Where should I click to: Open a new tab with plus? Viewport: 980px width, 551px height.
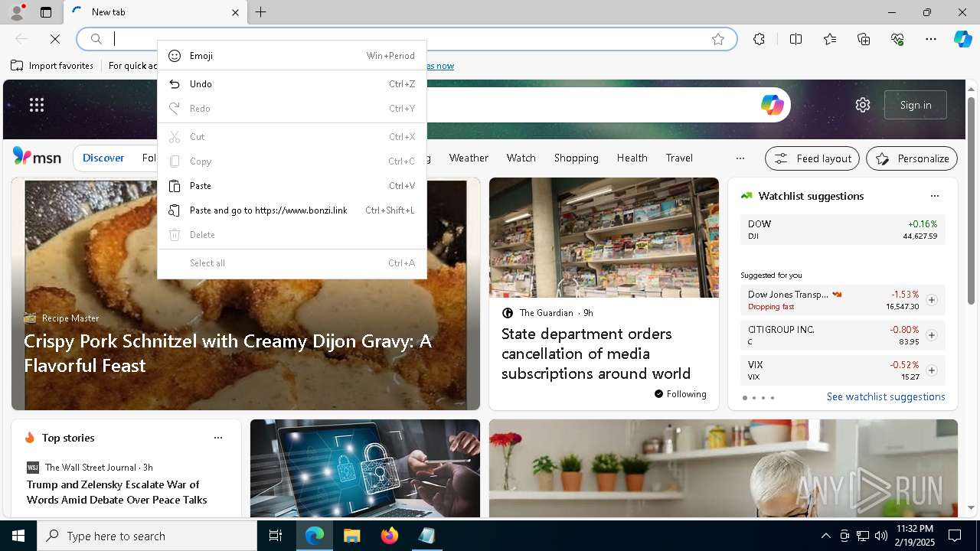[260, 12]
